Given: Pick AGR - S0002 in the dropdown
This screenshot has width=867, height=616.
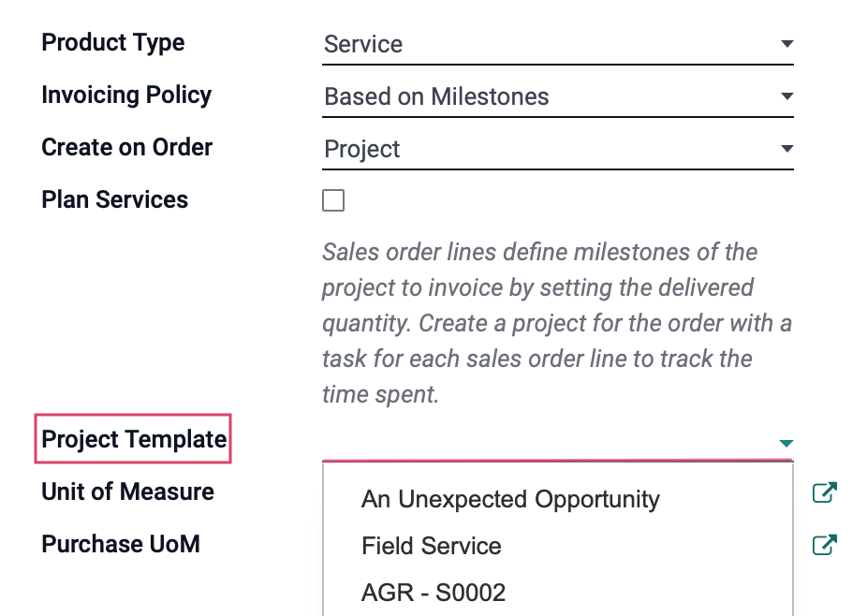Looking at the screenshot, I should (x=433, y=593).
